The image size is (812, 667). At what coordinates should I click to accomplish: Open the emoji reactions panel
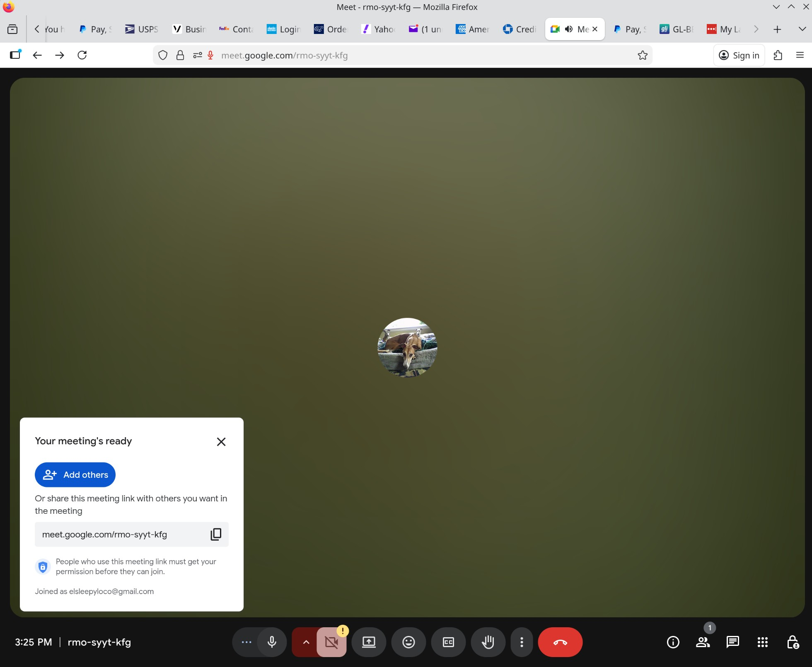click(408, 642)
